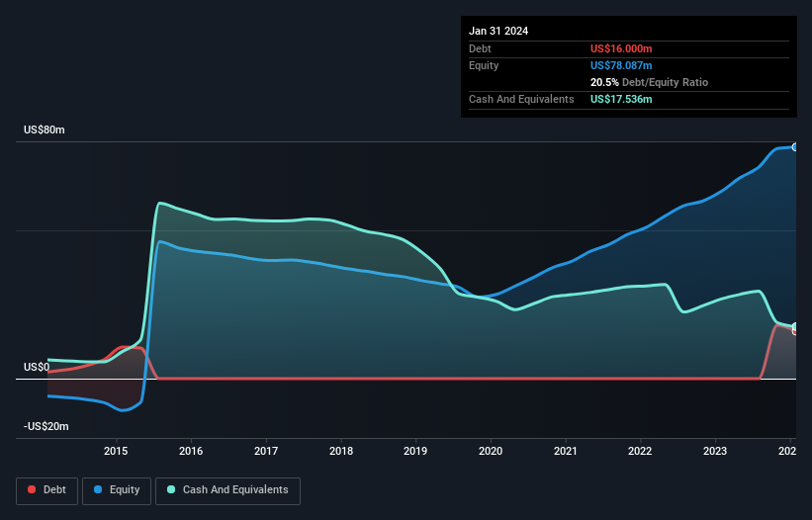Click the US$17.536m cash value

pos(621,99)
